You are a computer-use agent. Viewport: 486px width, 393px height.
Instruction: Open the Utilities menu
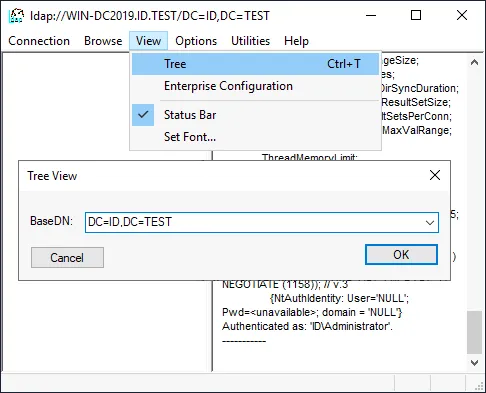click(250, 41)
